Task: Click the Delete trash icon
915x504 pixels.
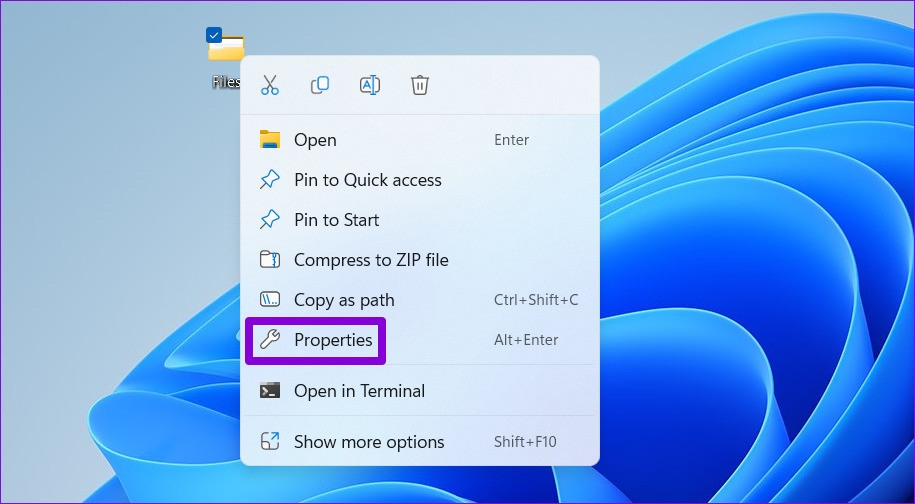Action: (x=420, y=85)
